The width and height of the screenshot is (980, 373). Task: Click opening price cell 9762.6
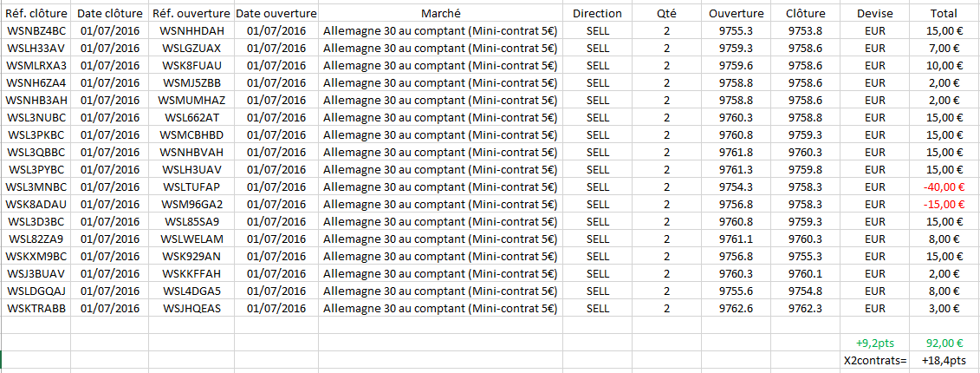736,308
